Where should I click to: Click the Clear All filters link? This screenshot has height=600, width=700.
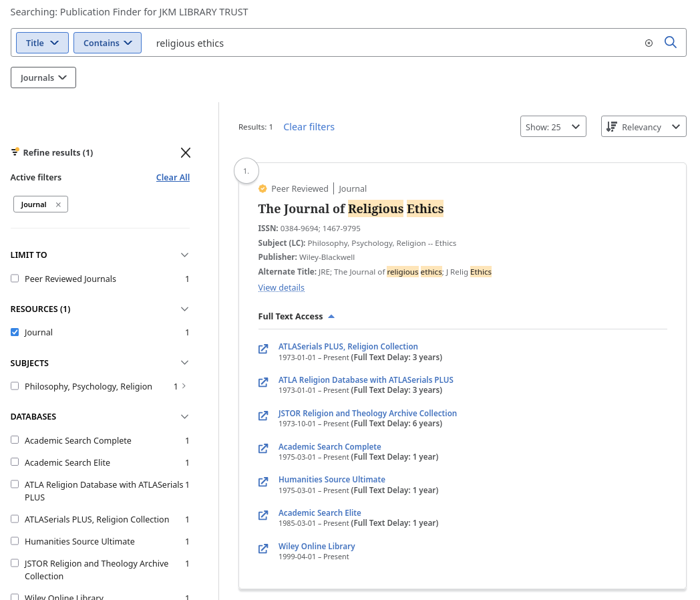172,177
